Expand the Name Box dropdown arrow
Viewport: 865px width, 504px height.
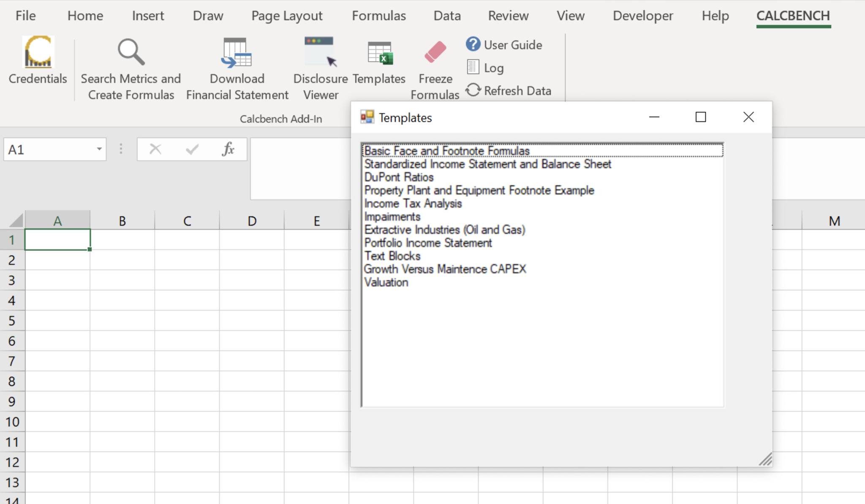click(x=99, y=149)
